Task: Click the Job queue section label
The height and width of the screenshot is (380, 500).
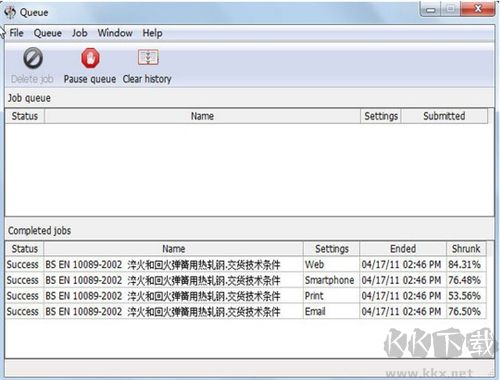Action: coord(29,98)
